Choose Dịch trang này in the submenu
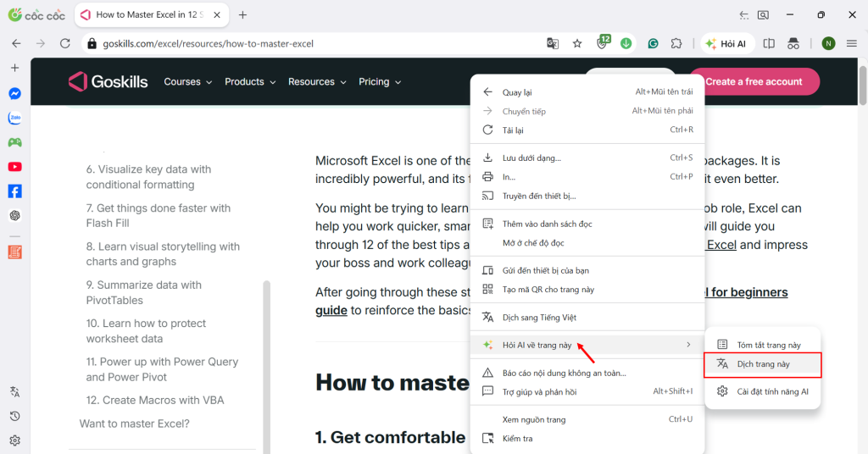Image resolution: width=868 pixels, height=454 pixels. [762, 364]
